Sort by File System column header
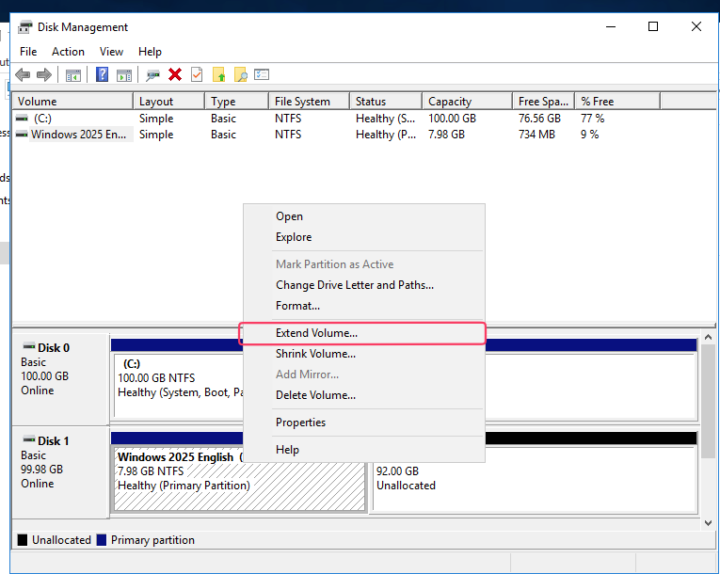The height and width of the screenshot is (574, 720). 302,101
